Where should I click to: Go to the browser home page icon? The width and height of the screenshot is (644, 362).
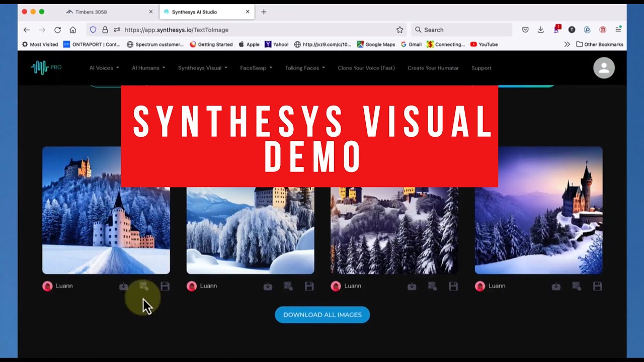pos(73,30)
